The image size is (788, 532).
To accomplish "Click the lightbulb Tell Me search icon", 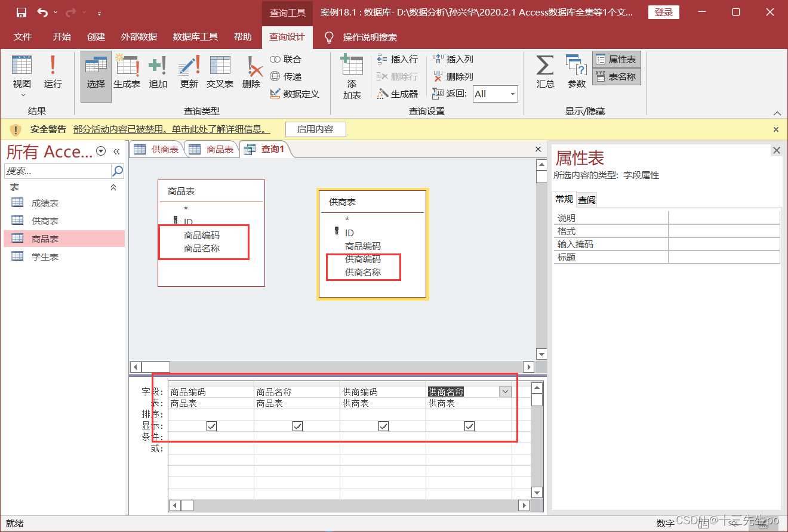I will (328, 37).
